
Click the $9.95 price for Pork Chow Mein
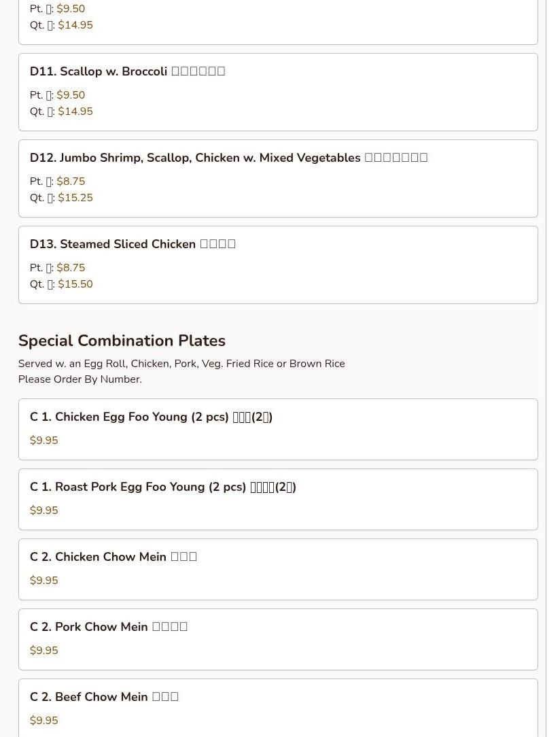[44, 651]
